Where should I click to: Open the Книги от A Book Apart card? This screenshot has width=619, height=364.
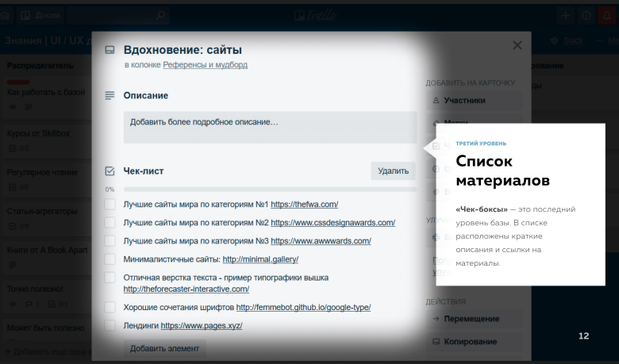(47, 257)
